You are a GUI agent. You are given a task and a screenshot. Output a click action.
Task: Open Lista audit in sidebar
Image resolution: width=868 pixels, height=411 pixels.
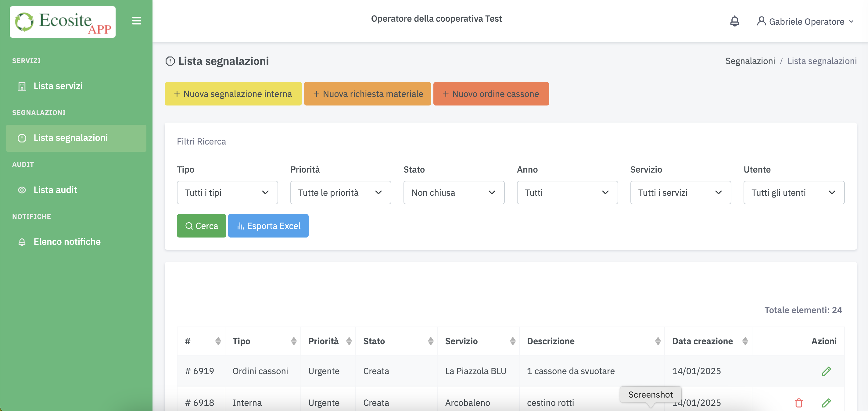pyautogui.click(x=76, y=190)
